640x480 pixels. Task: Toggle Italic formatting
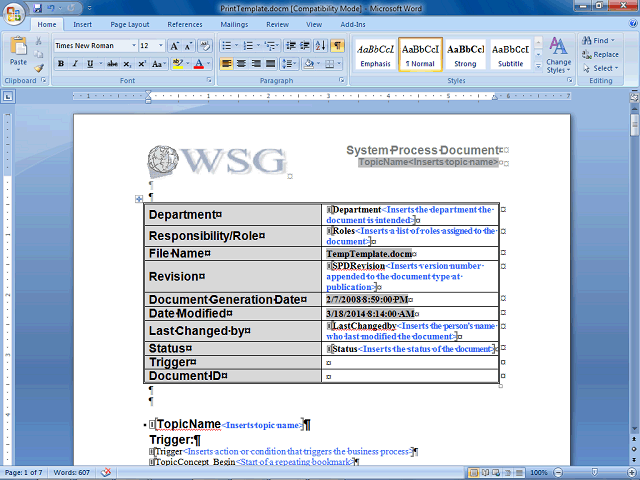click(76, 64)
